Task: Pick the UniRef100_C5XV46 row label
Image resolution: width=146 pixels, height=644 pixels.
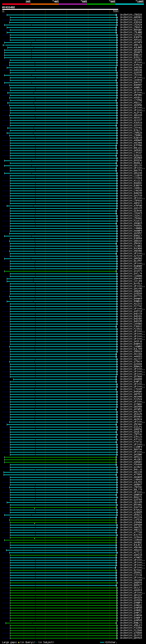Action: [x=131, y=75]
